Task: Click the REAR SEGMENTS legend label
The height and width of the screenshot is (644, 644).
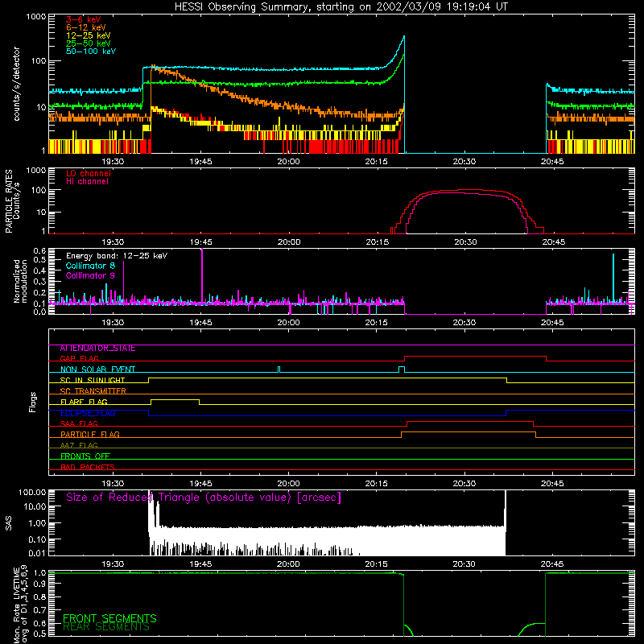Action: [106, 627]
